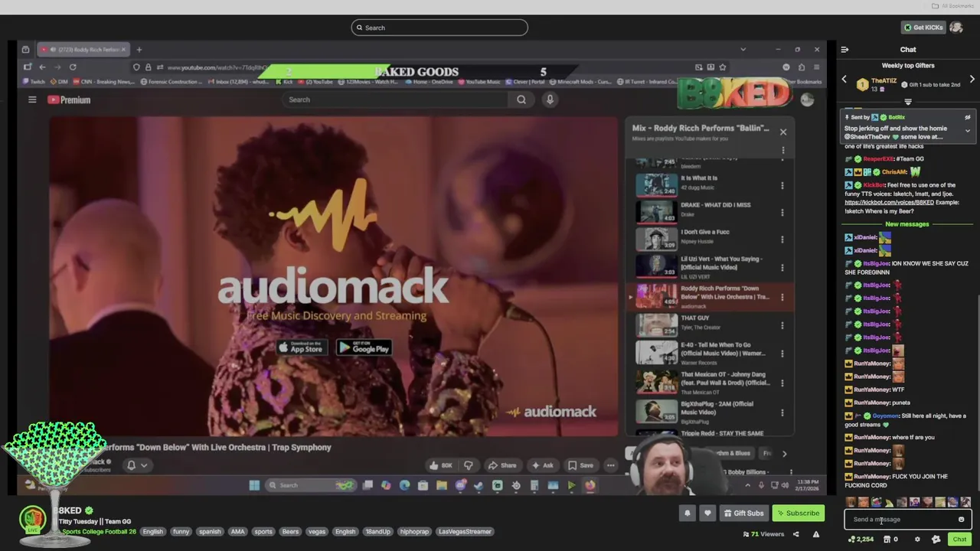
Task: Dislike the video with thumbs-down
Action: pyautogui.click(x=469, y=465)
